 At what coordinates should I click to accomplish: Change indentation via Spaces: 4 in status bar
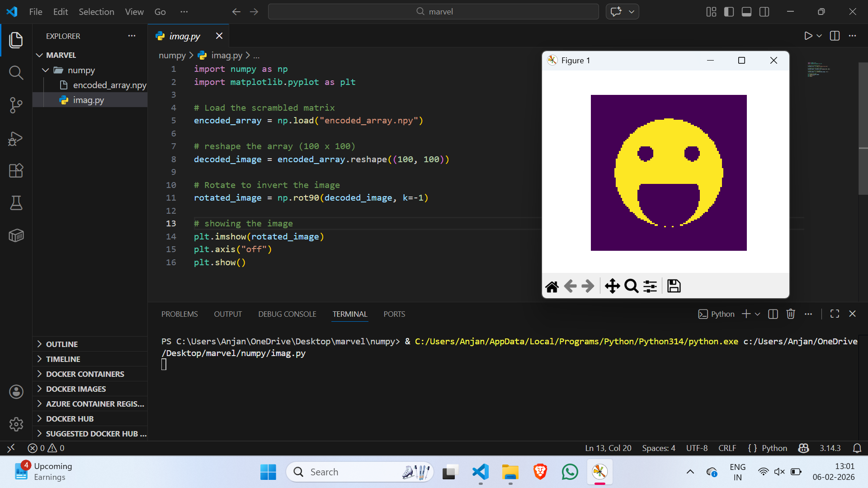[658, 448]
